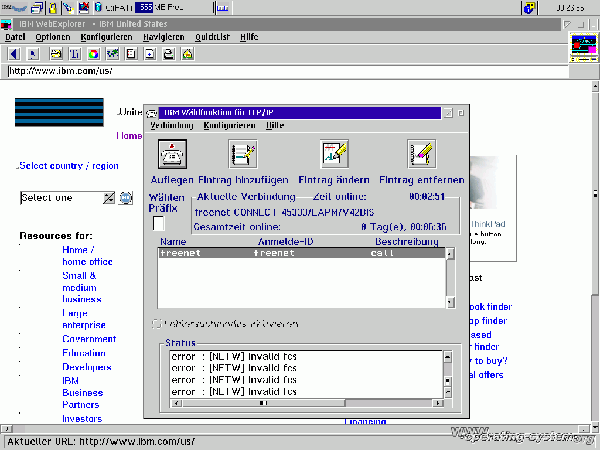Open the dialer Hilfe menu
Viewport: 600px width, 450px height.
click(275, 126)
